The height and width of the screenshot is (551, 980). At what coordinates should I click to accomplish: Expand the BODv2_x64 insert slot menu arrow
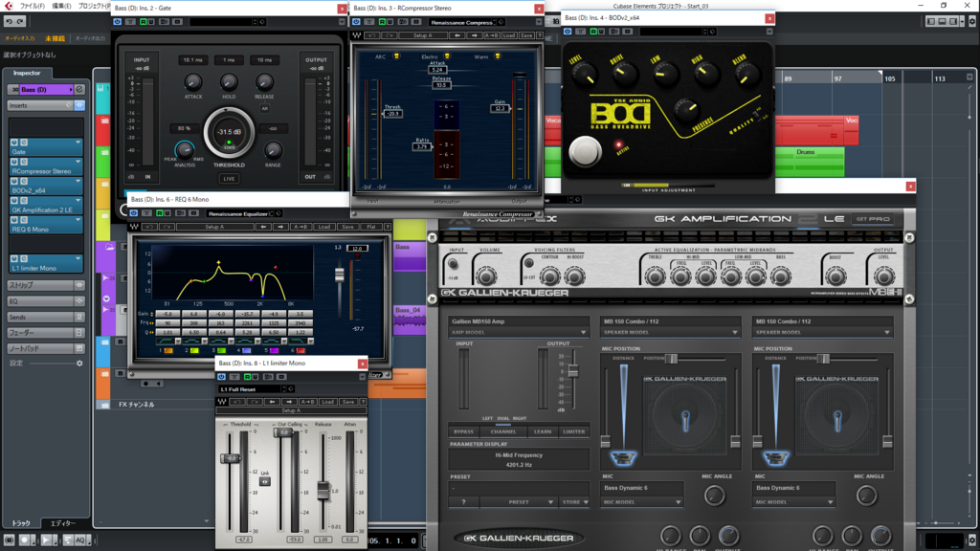point(78,182)
